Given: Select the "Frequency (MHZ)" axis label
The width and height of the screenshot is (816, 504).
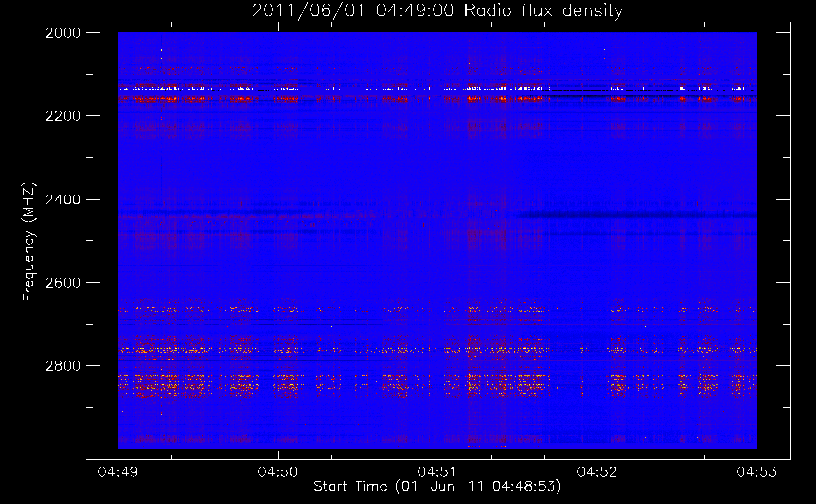Looking at the screenshot, I should 29,242.
